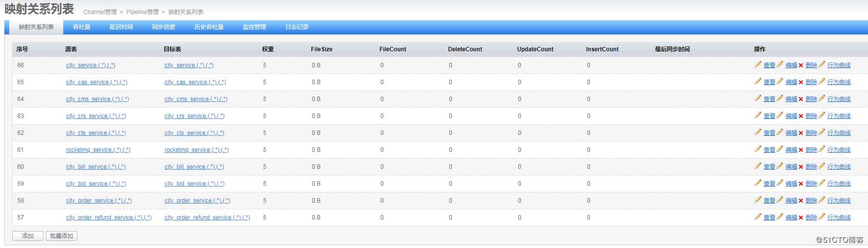Click the InsertCount column header
The width and height of the screenshot is (868, 248).
pyautogui.click(x=602, y=49)
